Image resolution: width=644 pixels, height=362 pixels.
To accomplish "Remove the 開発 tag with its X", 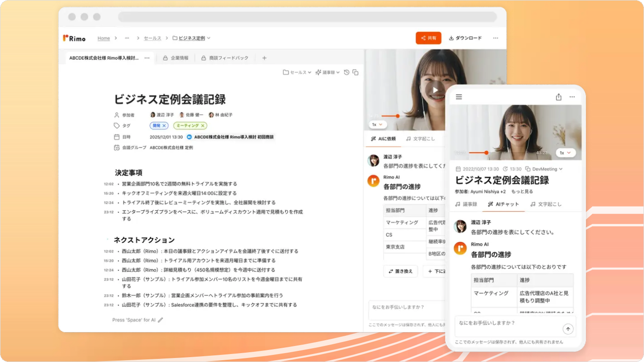I will click(x=164, y=126).
